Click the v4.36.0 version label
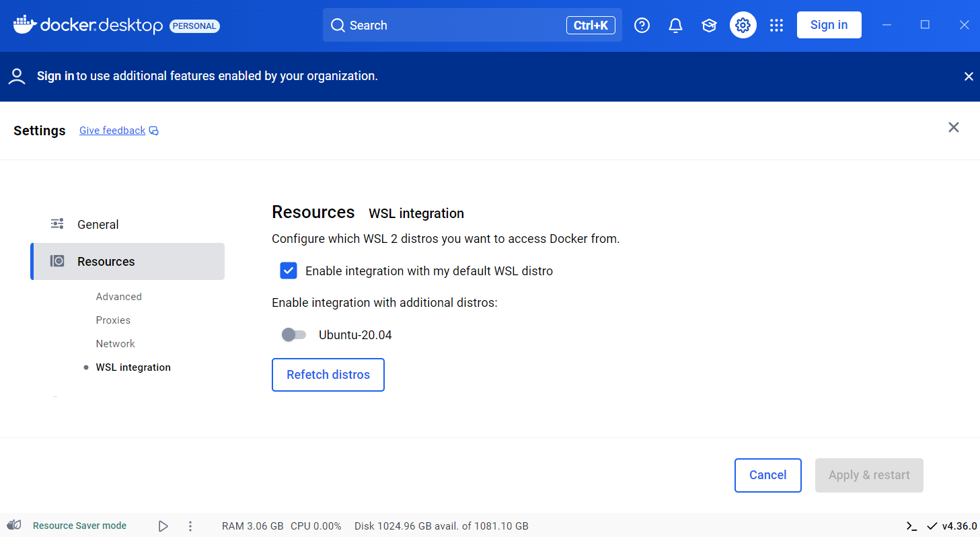Viewport: 980px width, 537px height. pos(959,526)
